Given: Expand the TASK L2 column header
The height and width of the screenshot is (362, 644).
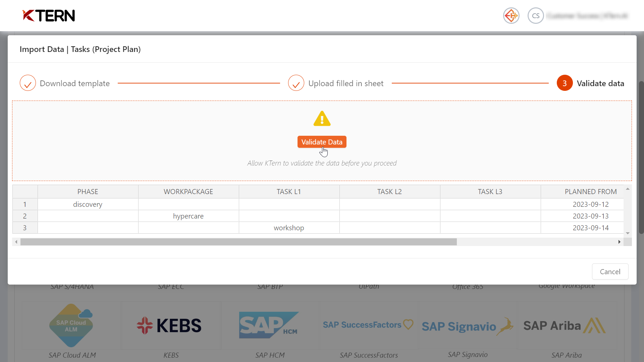Looking at the screenshot, I should [440, 191].
